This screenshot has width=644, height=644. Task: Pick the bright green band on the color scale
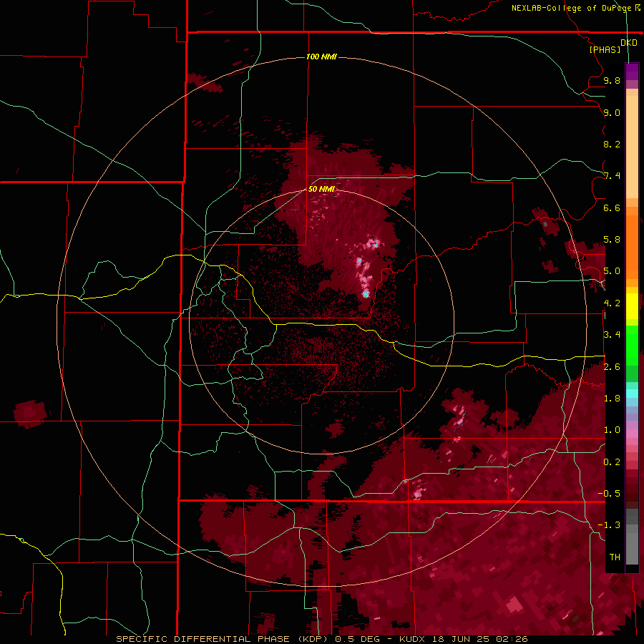click(x=632, y=345)
